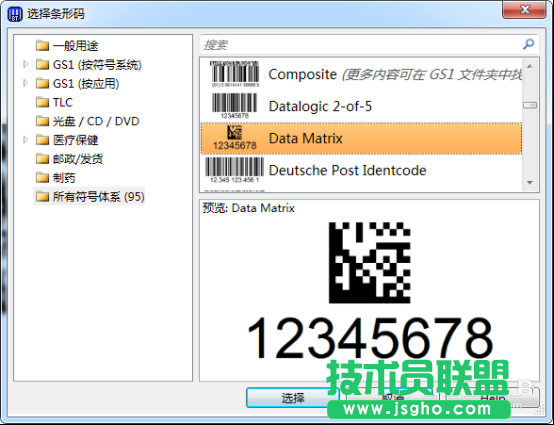Click the barcode list scroll up arrow

pyautogui.click(x=530, y=66)
